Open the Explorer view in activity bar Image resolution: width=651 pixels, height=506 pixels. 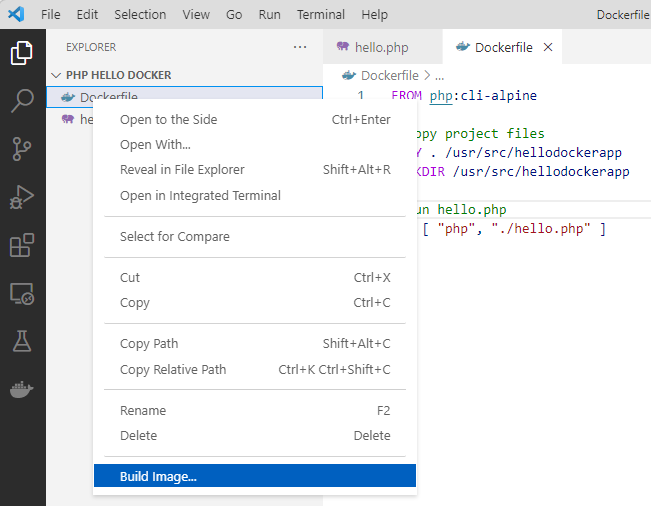[x=22, y=53]
